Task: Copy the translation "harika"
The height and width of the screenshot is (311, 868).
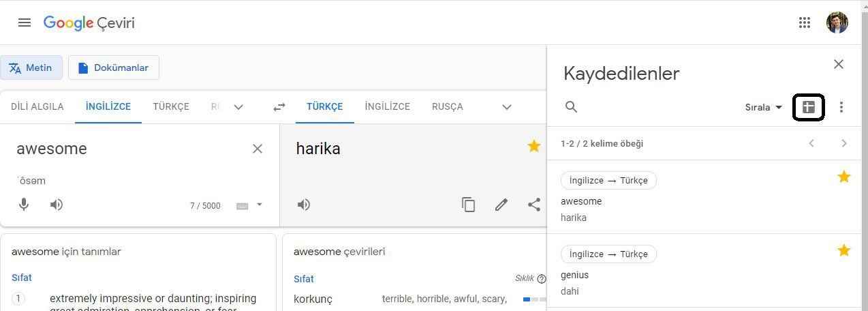Action: tap(468, 205)
